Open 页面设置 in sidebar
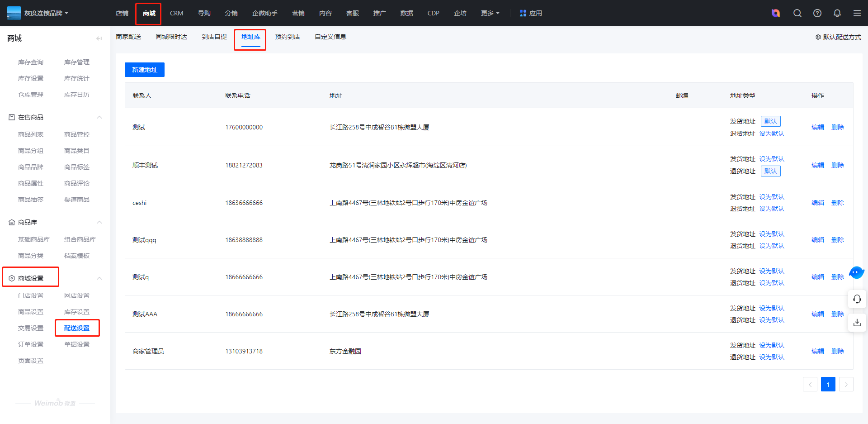 [31, 361]
